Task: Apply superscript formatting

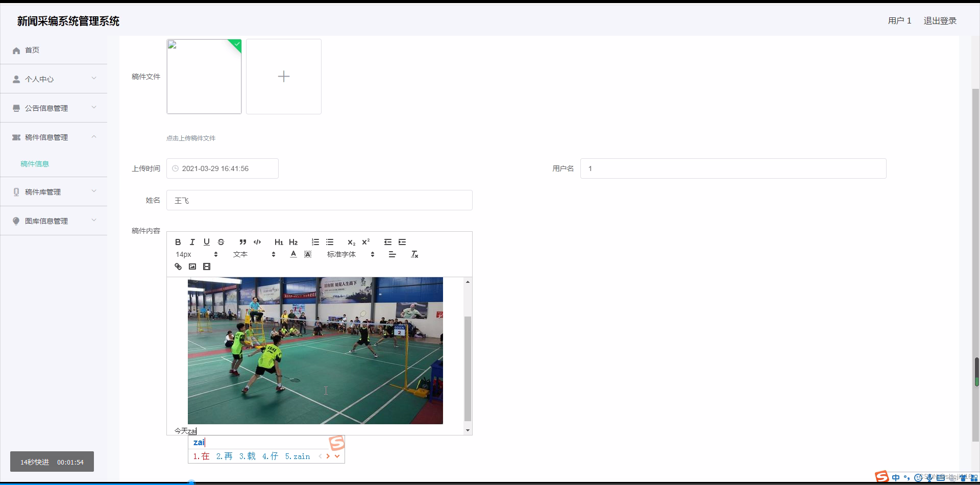Action: (366, 241)
